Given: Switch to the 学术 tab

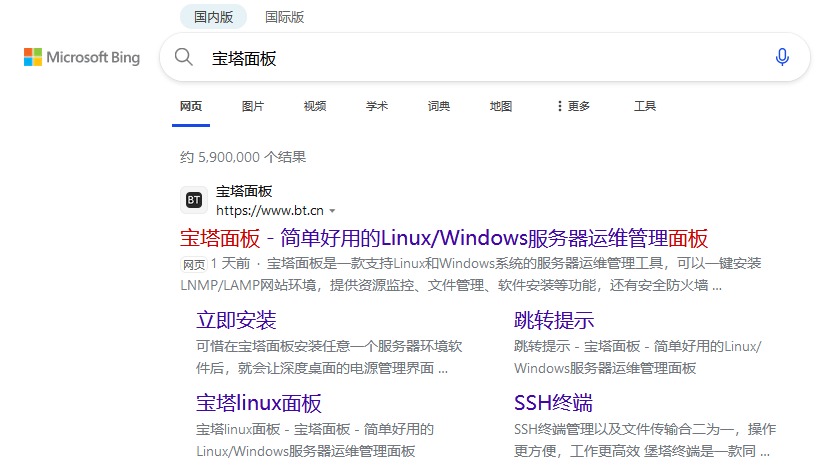Looking at the screenshot, I should coord(377,106).
